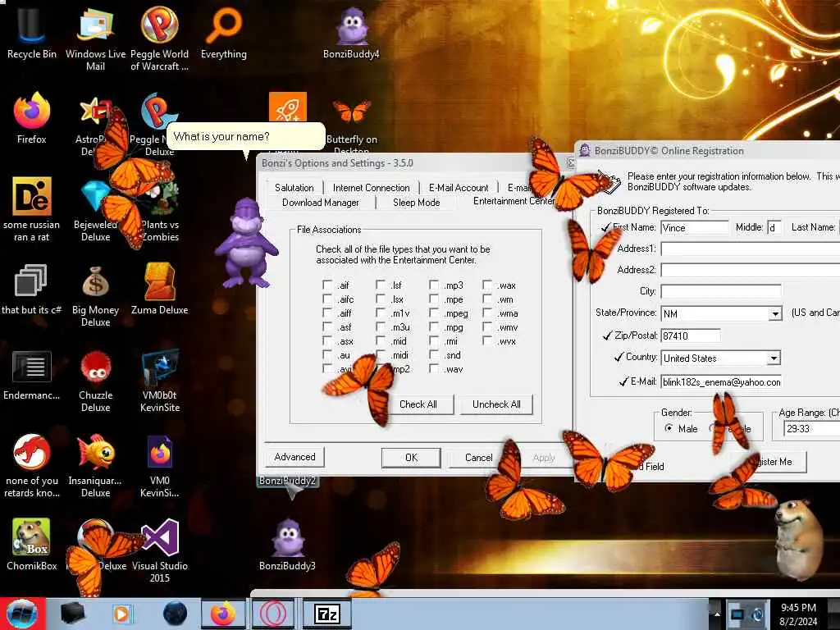Launch the ChomikBox desktop icon
This screenshot has width=840, height=630.
pyautogui.click(x=32, y=545)
